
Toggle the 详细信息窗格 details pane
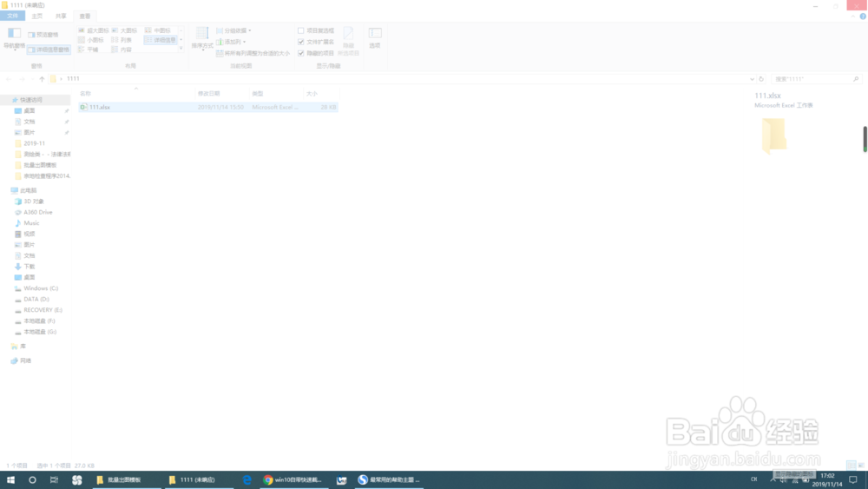coord(49,50)
